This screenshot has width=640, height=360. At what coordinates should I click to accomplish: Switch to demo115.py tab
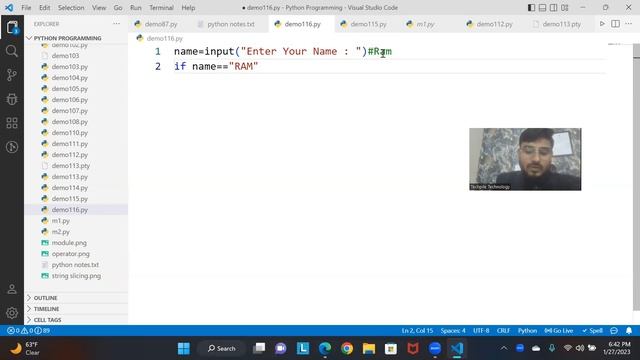point(368,24)
